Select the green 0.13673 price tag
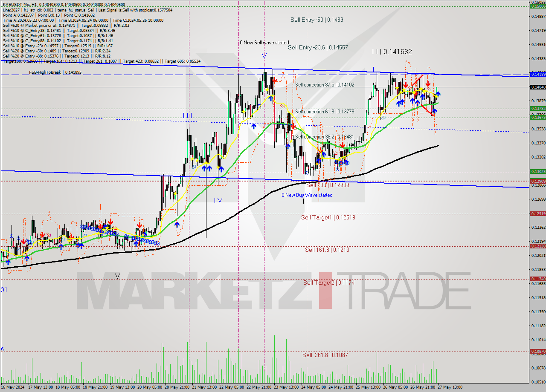This screenshot has width=546, height=392. (x=537, y=117)
